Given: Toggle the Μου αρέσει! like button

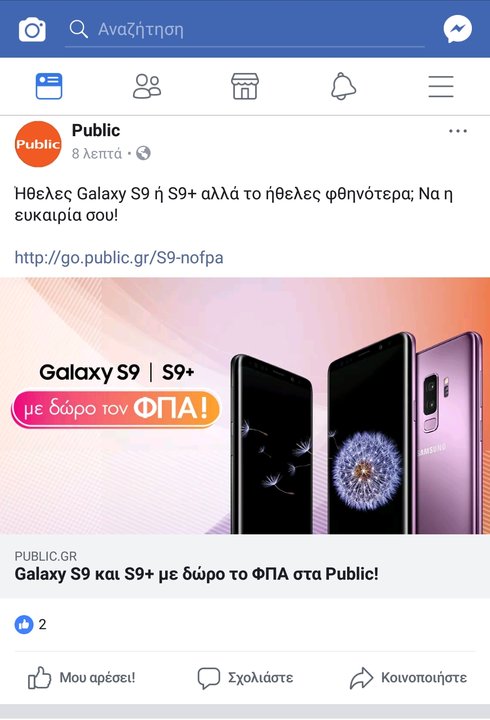Looking at the screenshot, I should [x=82, y=678].
